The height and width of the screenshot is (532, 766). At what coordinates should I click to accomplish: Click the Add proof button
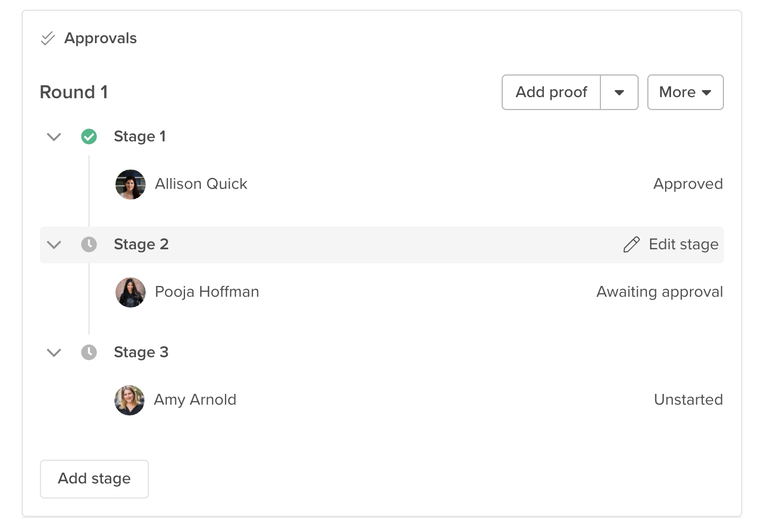click(x=551, y=92)
